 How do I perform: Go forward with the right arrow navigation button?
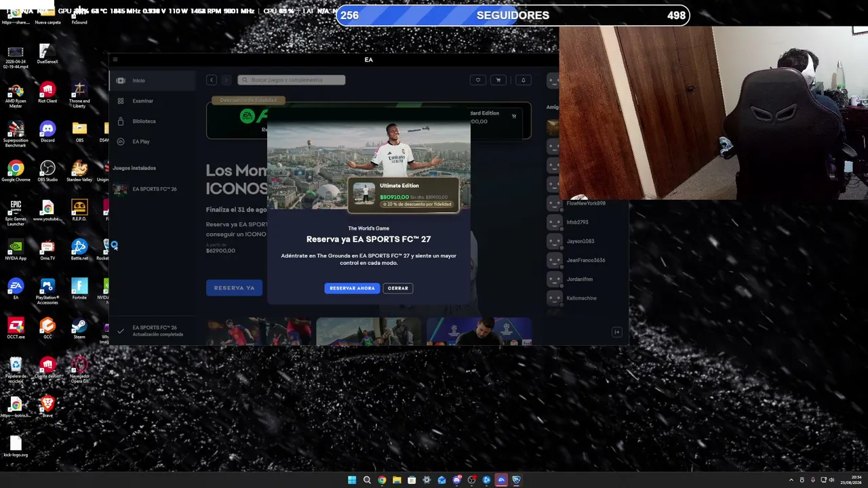pyautogui.click(x=226, y=80)
